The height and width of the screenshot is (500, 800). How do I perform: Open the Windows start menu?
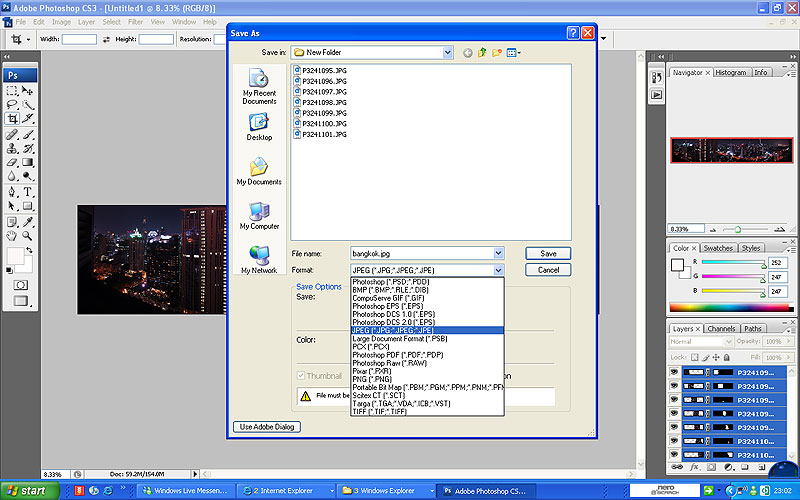click(28, 491)
